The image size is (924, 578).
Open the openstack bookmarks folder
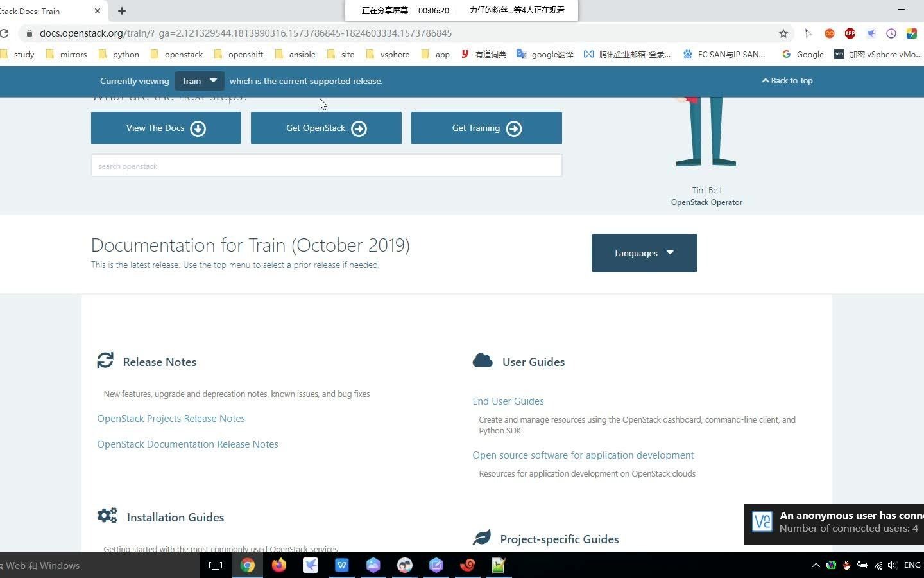176,55
